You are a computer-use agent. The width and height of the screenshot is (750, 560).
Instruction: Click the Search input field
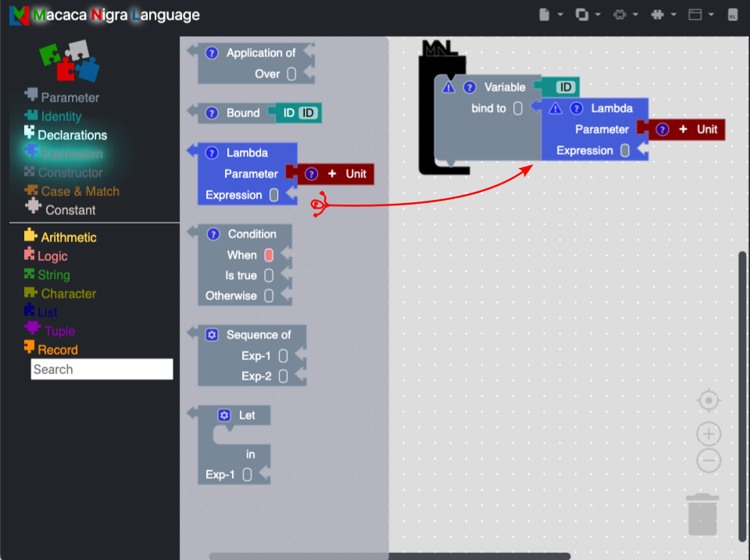(x=102, y=369)
